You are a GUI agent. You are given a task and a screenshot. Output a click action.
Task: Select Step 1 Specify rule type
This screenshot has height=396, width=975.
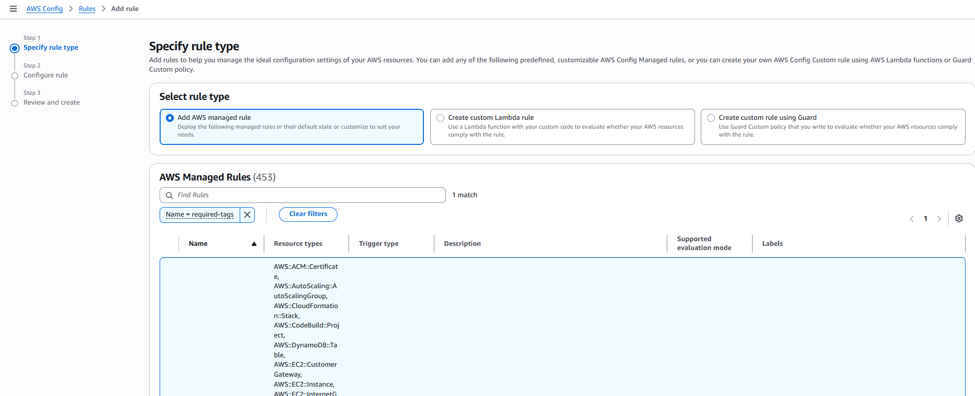50,47
